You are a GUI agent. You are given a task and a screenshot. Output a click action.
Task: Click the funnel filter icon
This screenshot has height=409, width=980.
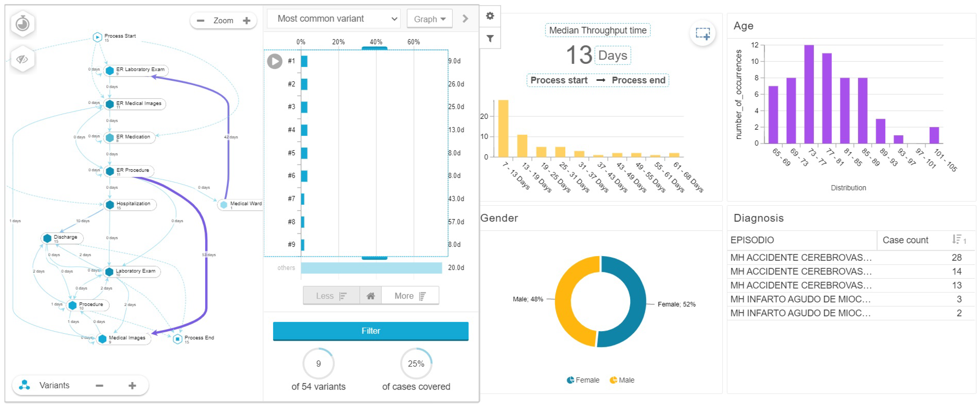point(490,38)
